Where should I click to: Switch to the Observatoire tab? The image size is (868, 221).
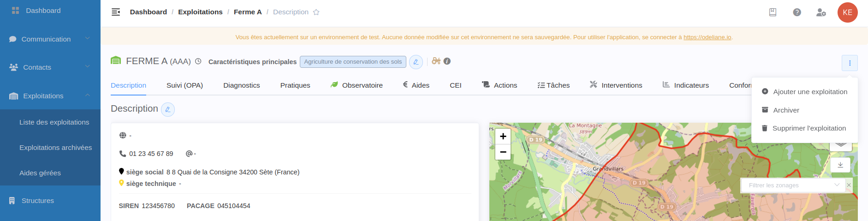click(x=357, y=85)
